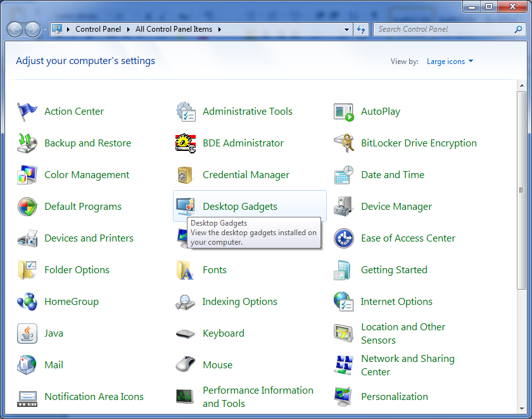Screen dimensions: 532x419
Task: Click the Network and Sharing Center icon
Action: tap(344, 365)
